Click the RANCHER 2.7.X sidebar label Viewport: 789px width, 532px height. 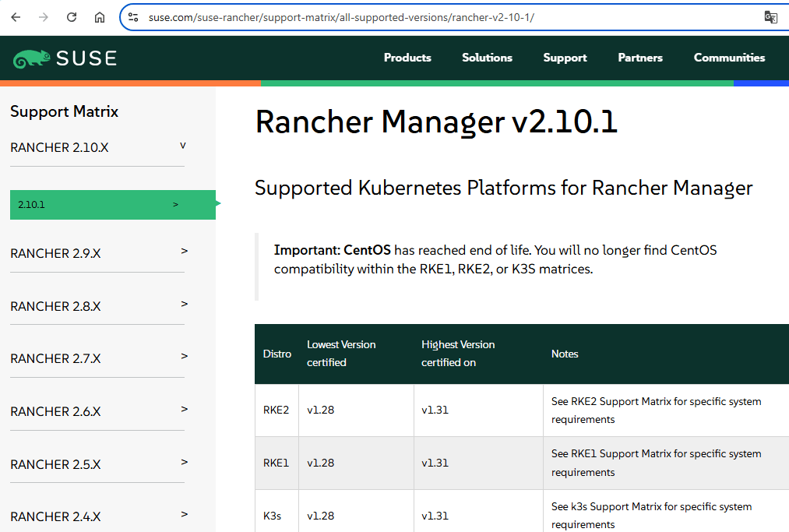[55, 359]
